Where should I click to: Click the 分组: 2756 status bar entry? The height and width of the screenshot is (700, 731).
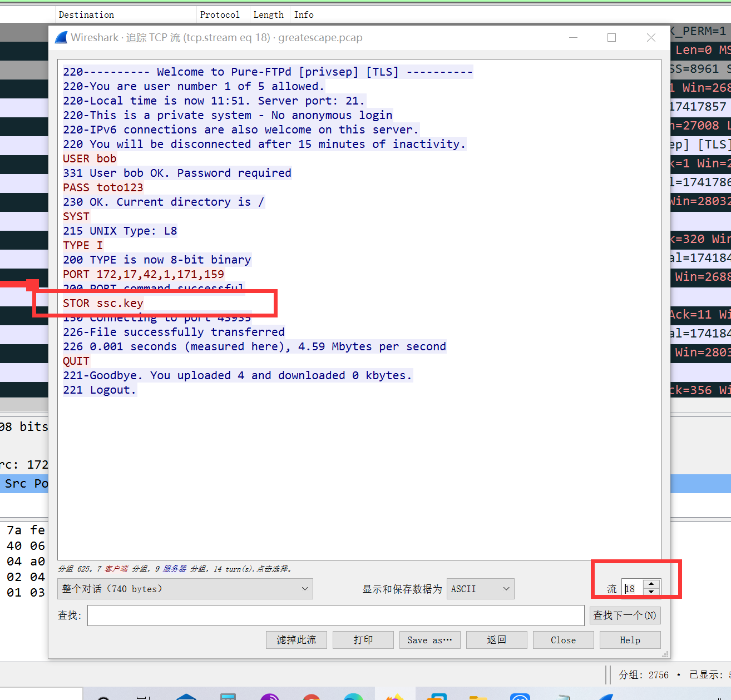[644, 674]
